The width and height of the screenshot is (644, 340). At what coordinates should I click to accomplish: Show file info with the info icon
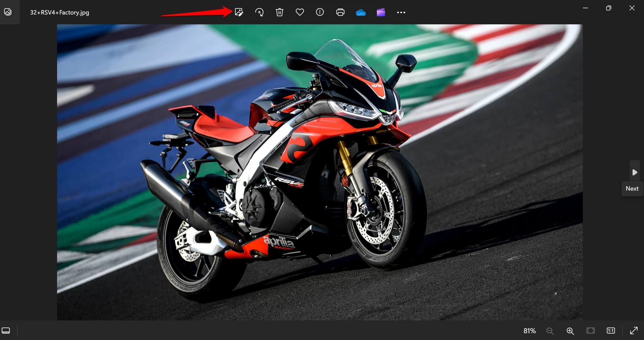pyautogui.click(x=320, y=13)
